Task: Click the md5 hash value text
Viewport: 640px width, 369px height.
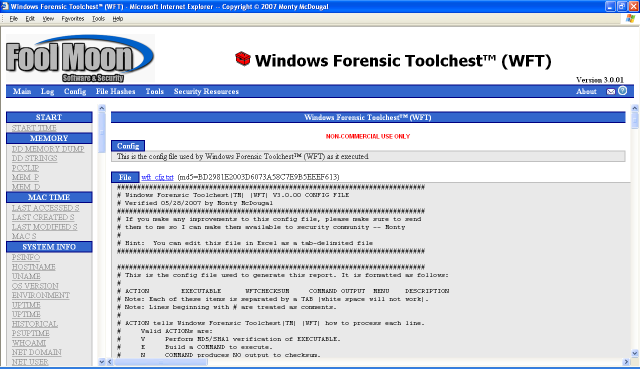Action: pyautogui.click(x=258, y=177)
